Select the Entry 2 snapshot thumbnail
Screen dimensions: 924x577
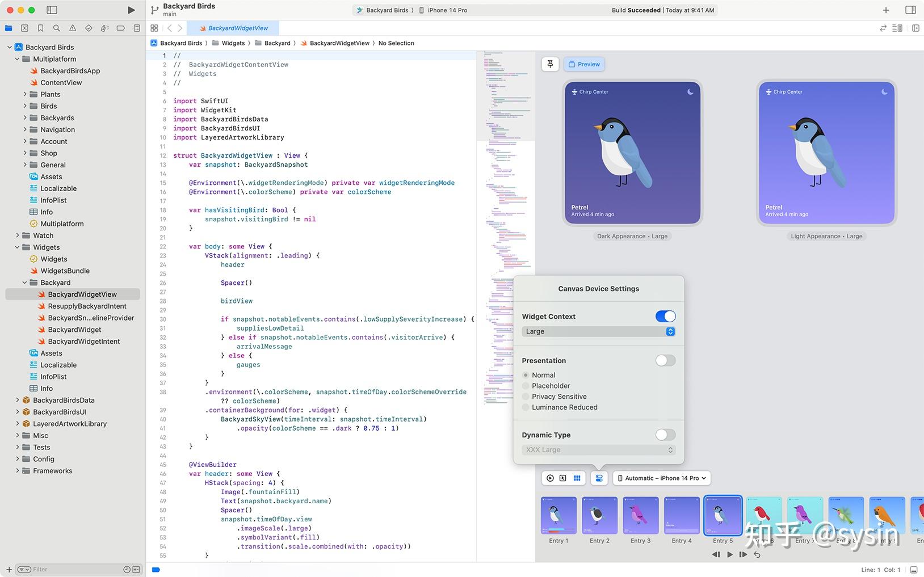point(599,515)
